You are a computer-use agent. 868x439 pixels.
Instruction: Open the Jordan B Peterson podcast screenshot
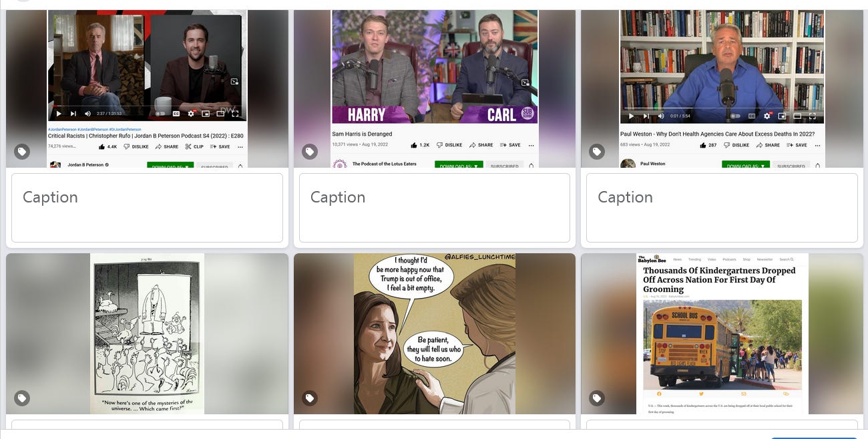(x=147, y=88)
